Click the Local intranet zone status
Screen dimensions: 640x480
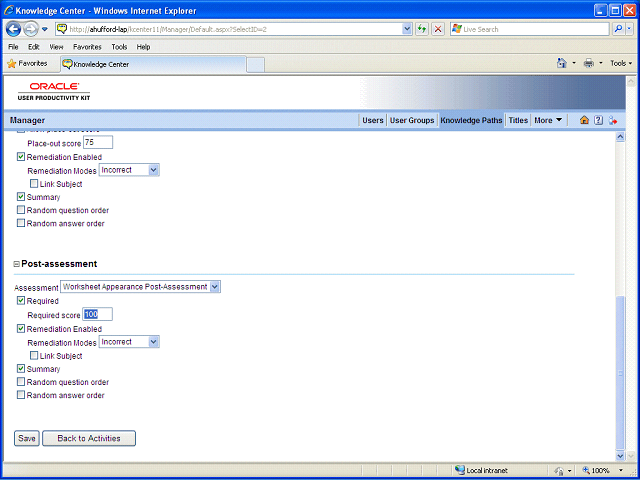(482, 471)
